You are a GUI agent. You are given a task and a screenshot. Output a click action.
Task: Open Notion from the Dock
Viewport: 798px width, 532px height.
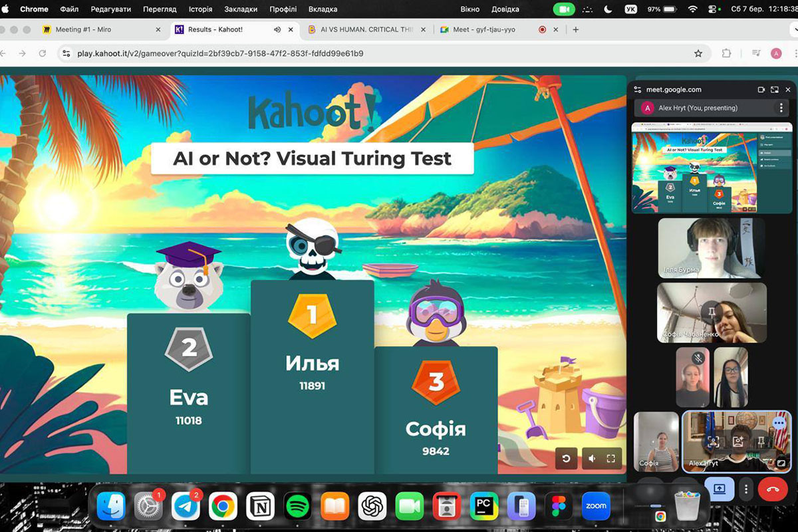click(x=260, y=507)
